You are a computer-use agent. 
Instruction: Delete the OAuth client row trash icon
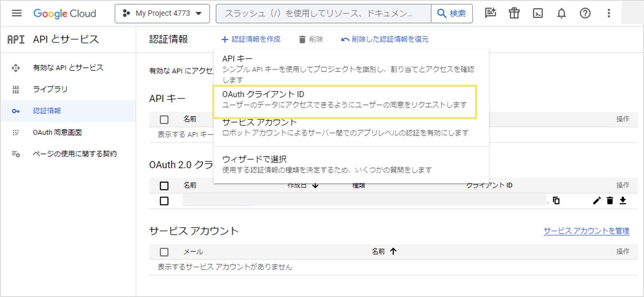[x=610, y=201]
